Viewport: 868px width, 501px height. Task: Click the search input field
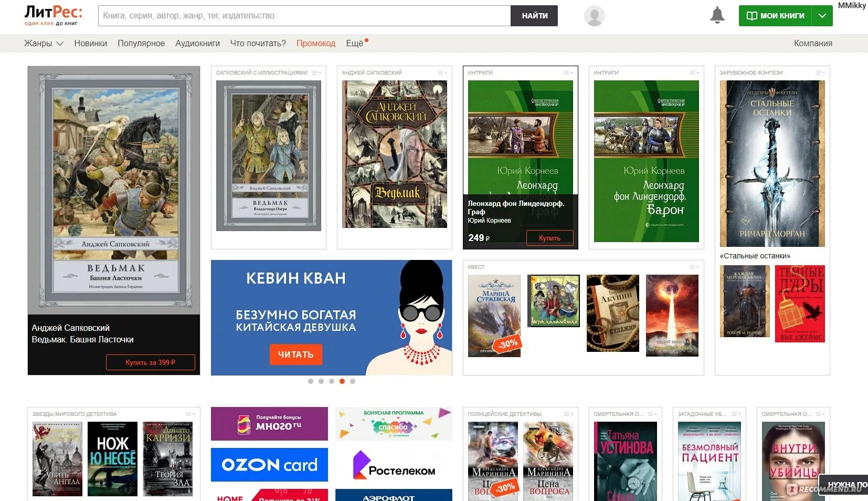point(304,16)
